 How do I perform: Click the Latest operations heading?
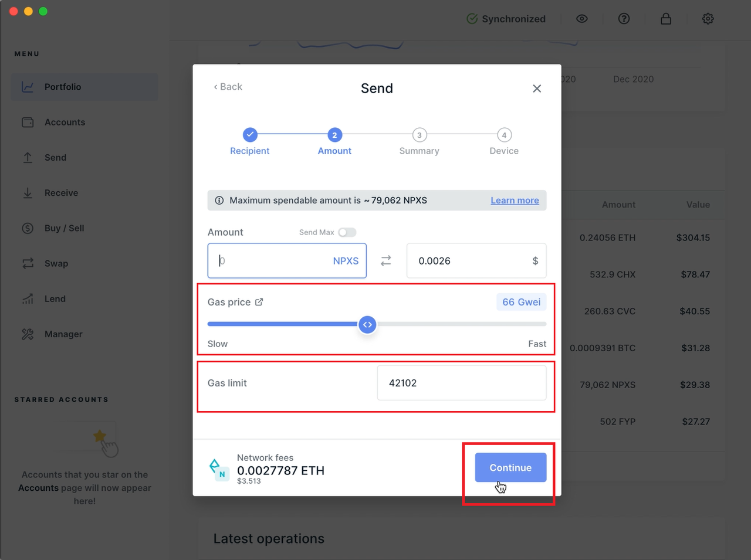[269, 538]
